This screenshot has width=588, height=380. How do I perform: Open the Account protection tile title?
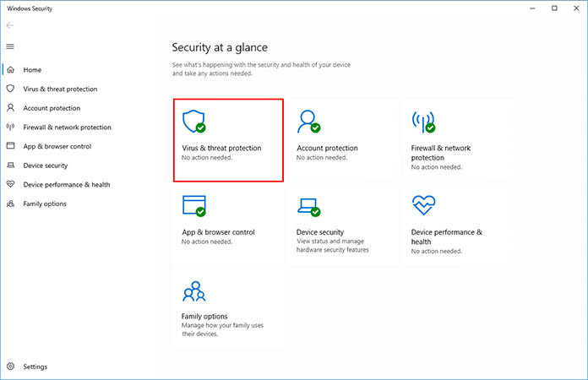coord(328,148)
